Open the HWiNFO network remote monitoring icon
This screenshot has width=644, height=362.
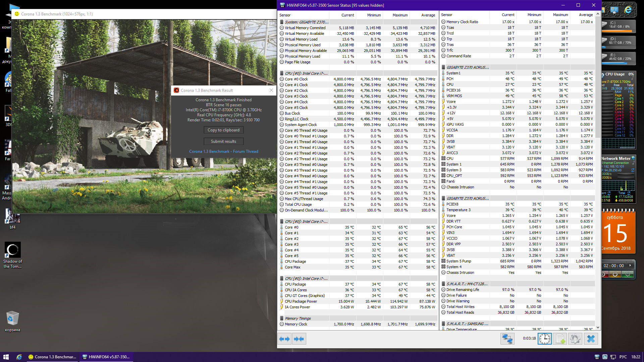click(x=507, y=339)
